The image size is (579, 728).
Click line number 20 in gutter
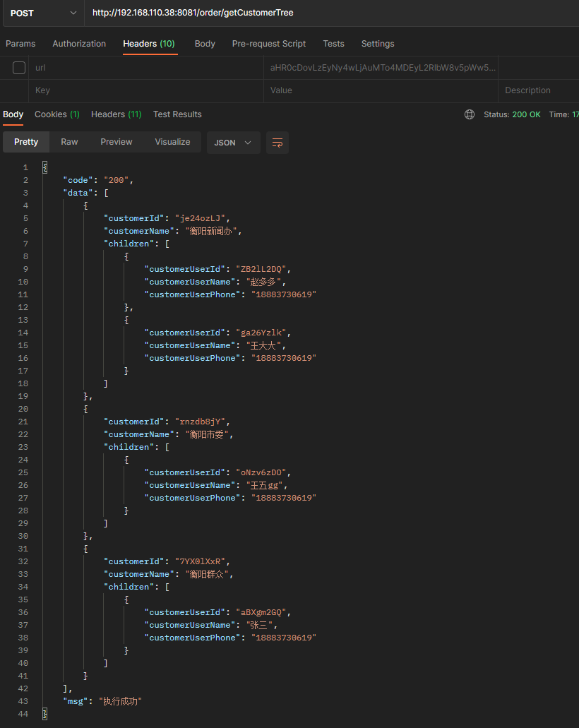click(x=23, y=409)
